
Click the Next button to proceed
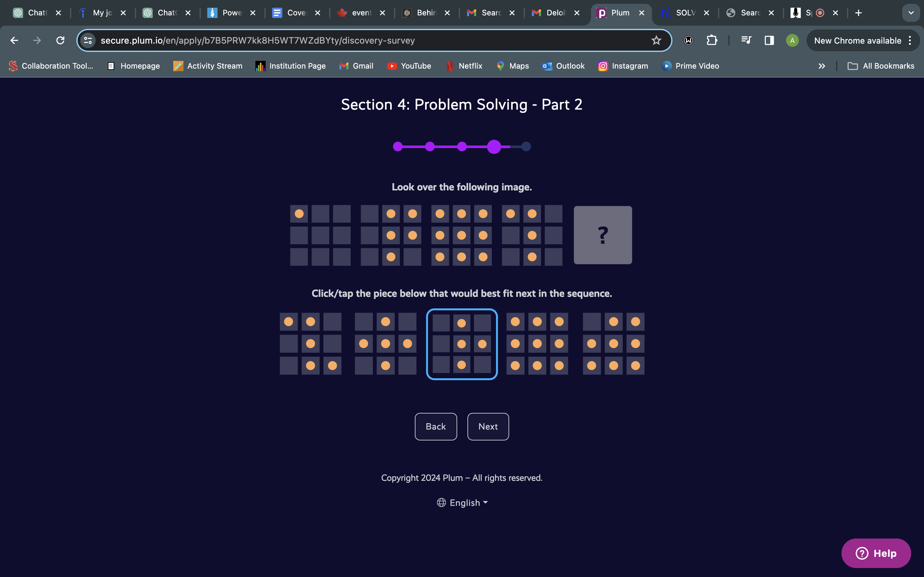pyautogui.click(x=488, y=426)
